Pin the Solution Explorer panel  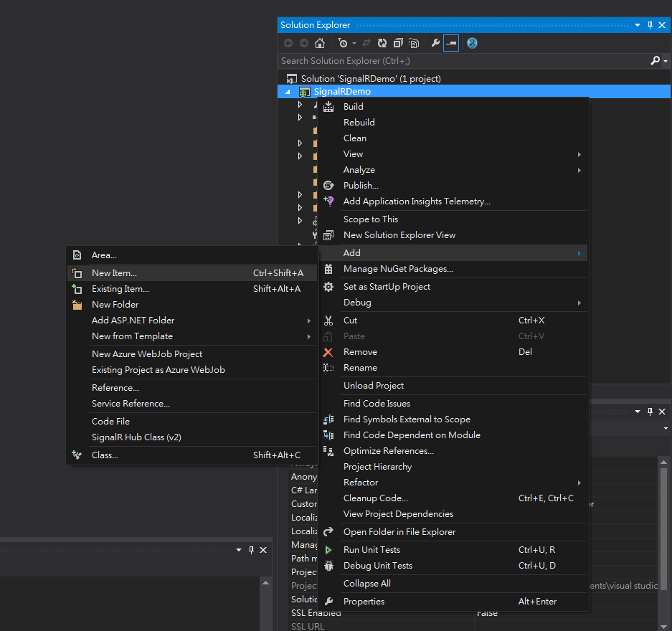(650, 25)
